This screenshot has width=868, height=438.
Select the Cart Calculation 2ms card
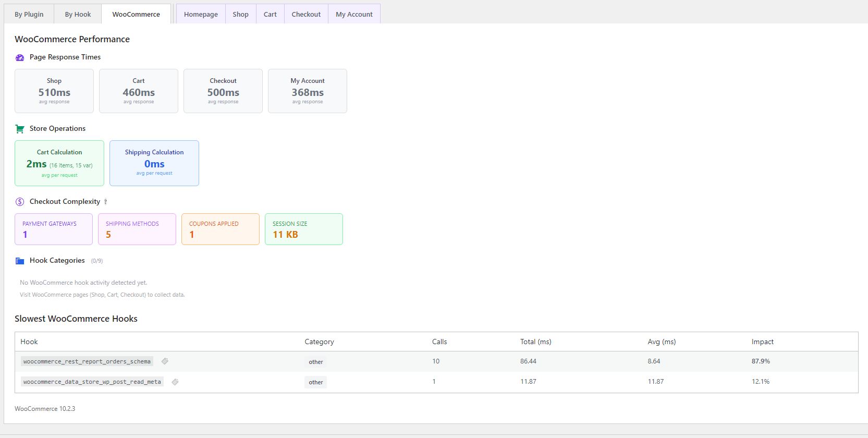click(59, 163)
